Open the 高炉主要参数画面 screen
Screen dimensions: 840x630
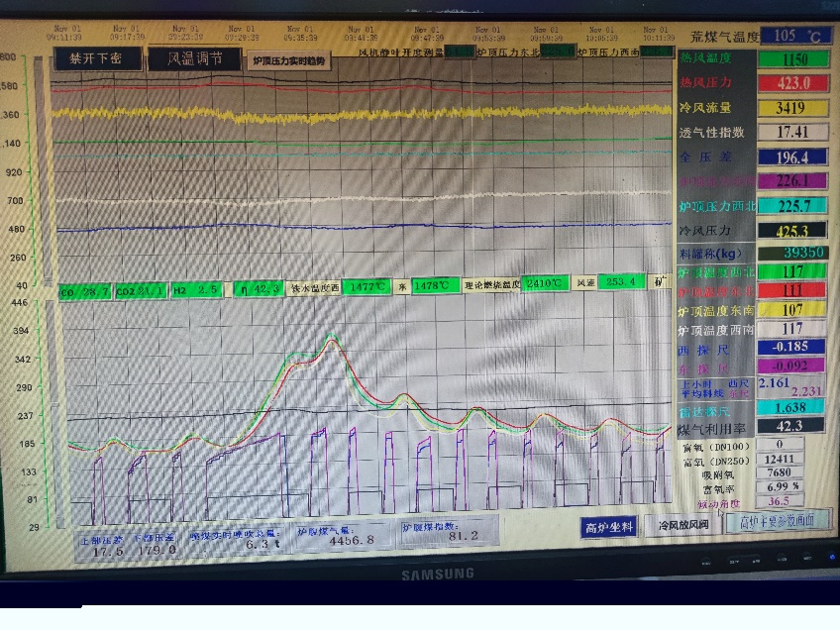[x=777, y=523]
